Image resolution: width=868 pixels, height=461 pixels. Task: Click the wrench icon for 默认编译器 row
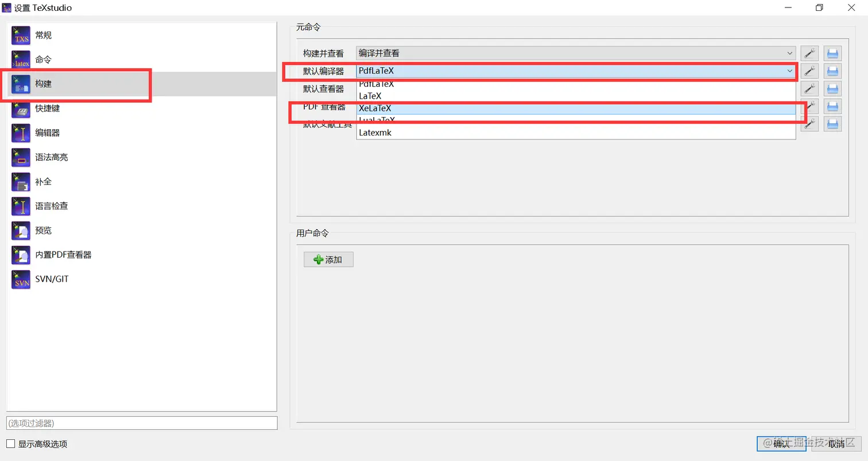point(809,71)
